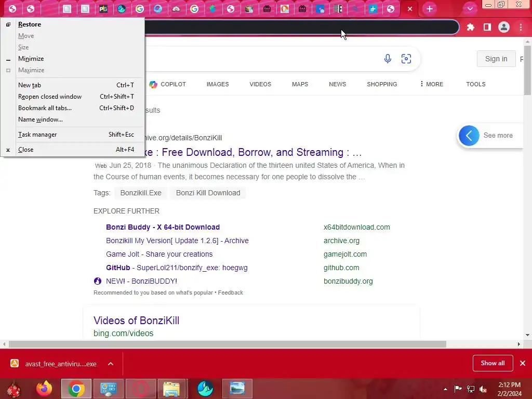Choose Close from window menu
This screenshot has width=532, height=399.
73,150
